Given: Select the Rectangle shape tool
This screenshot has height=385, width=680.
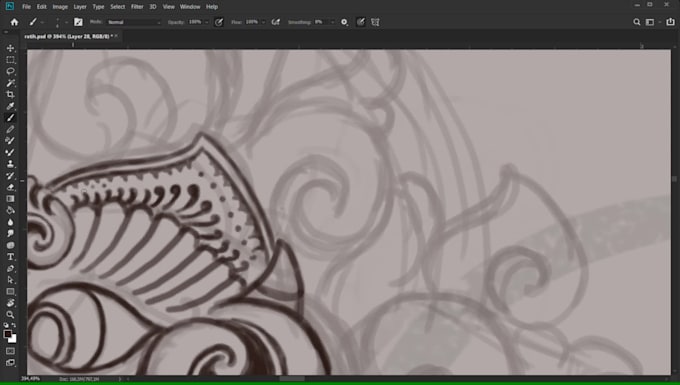Looking at the screenshot, I should (10, 292).
